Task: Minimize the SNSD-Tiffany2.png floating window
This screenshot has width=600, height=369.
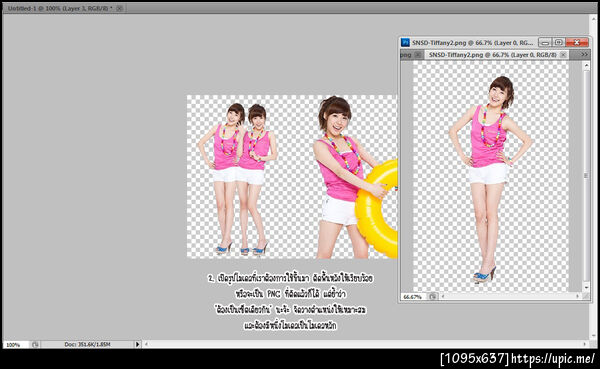Action: (545, 42)
